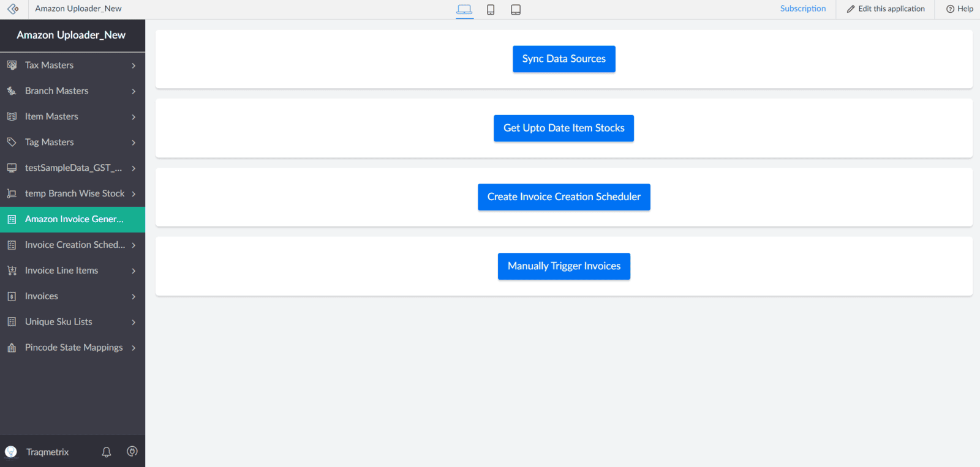Click the Amazon Invoice Generator icon

[x=12, y=219]
